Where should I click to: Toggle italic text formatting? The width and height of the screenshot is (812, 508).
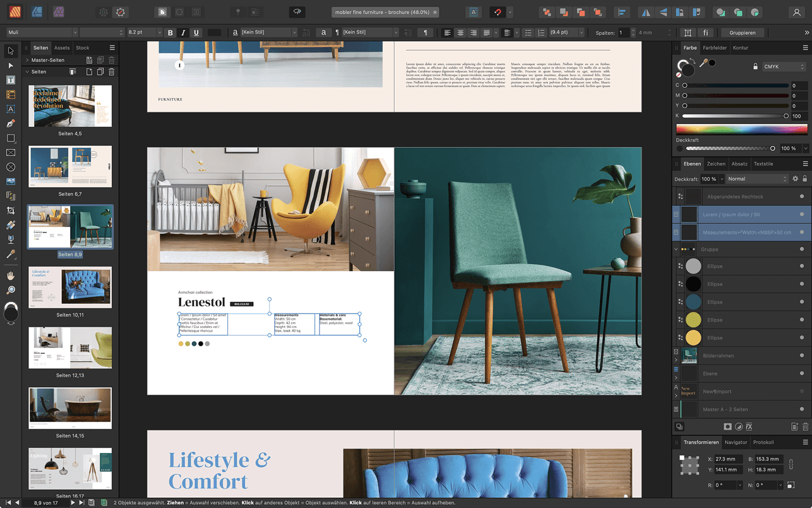[183, 33]
